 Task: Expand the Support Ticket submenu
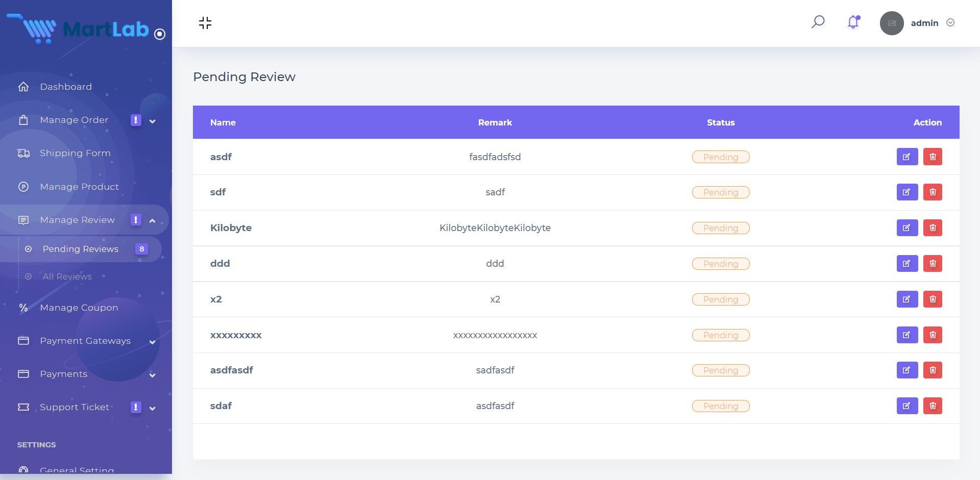coord(152,408)
